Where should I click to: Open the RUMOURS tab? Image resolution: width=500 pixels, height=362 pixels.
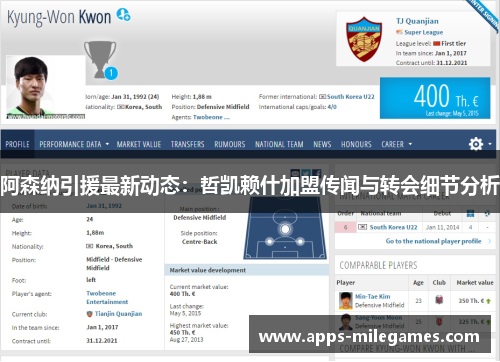point(230,144)
